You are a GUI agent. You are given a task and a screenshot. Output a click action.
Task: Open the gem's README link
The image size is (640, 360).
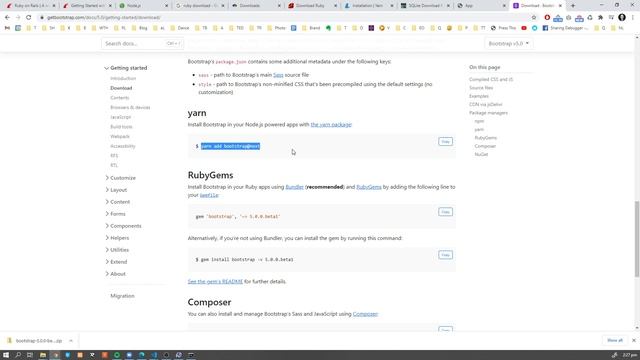click(215, 282)
